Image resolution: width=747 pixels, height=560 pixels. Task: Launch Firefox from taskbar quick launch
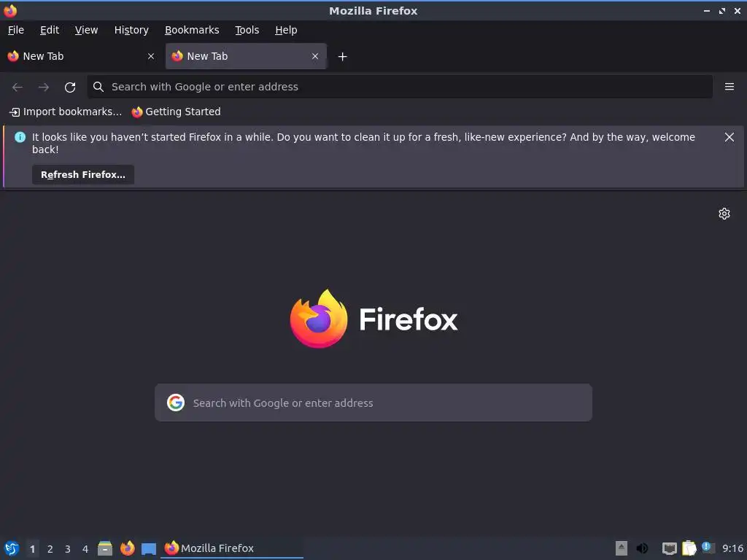coord(127,548)
